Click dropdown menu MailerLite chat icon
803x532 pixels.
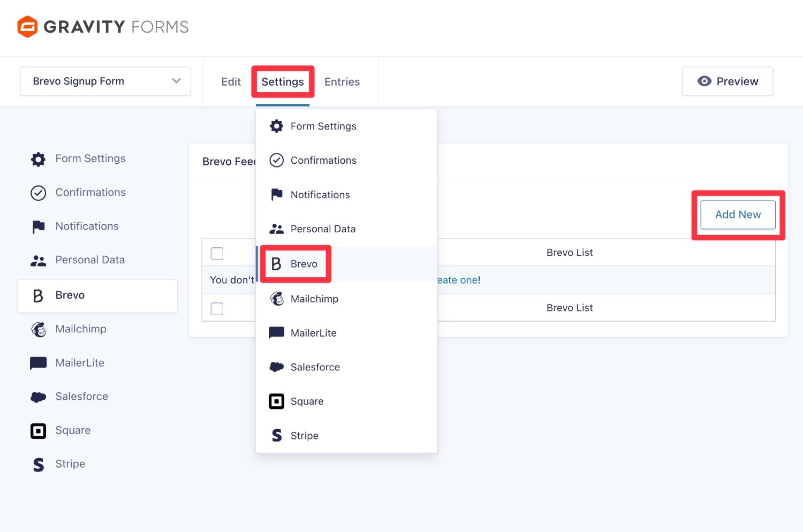(x=276, y=333)
